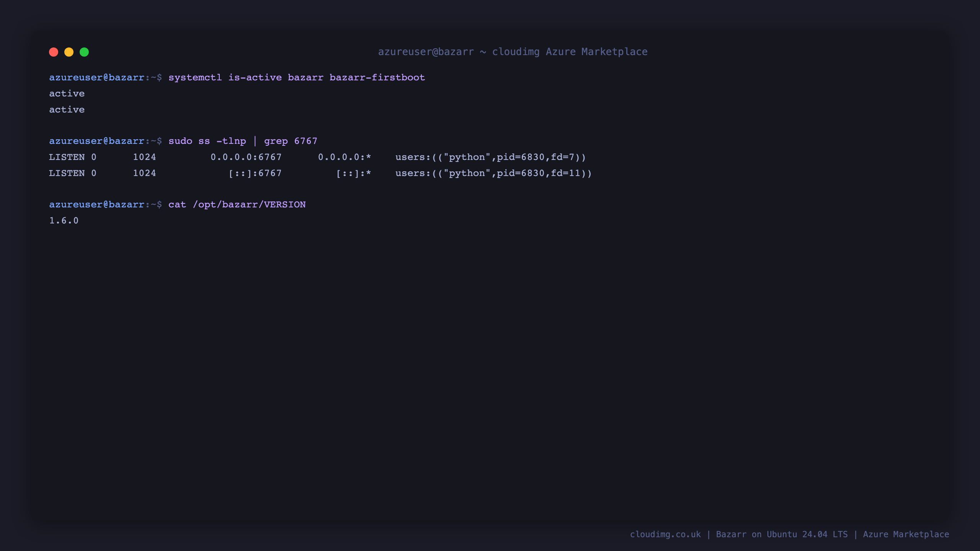Click the prompt 'azureuser@bazarr:~$' before sudo ss
The image size is (980, 551).
(x=106, y=141)
